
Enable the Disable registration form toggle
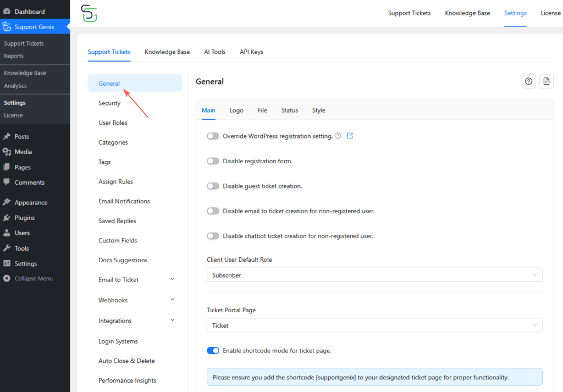[213, 161]
